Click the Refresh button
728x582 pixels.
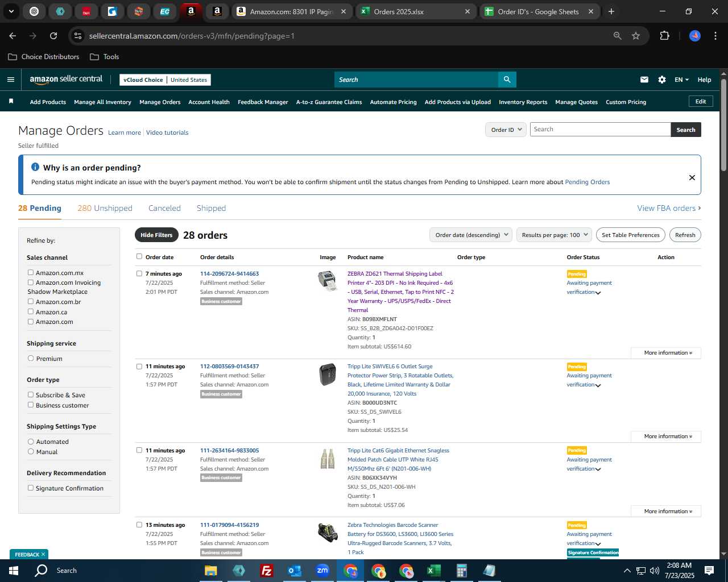pos(685,235)
